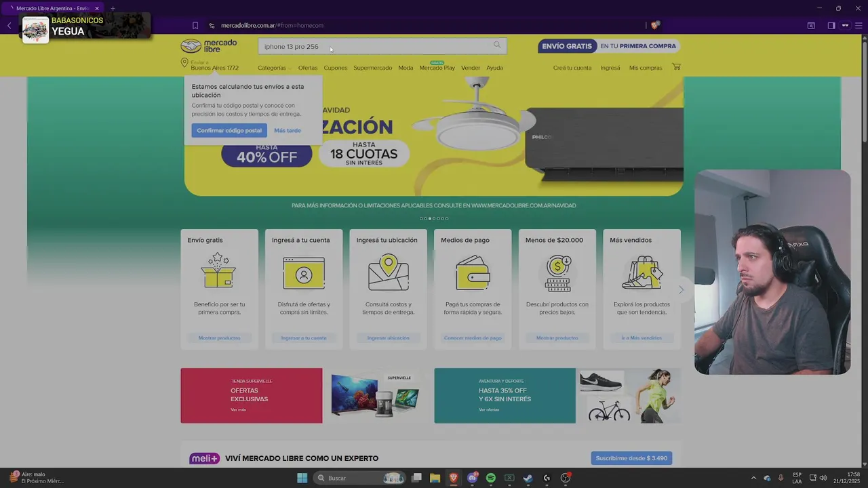Click Brave browser icon in taskbar

tap(453, 478)
